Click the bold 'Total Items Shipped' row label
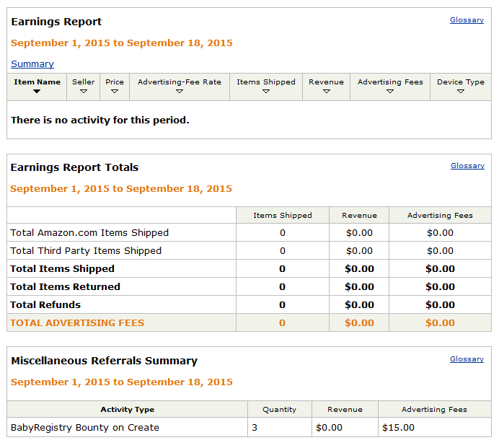499x448 pixels. point(62,269)
